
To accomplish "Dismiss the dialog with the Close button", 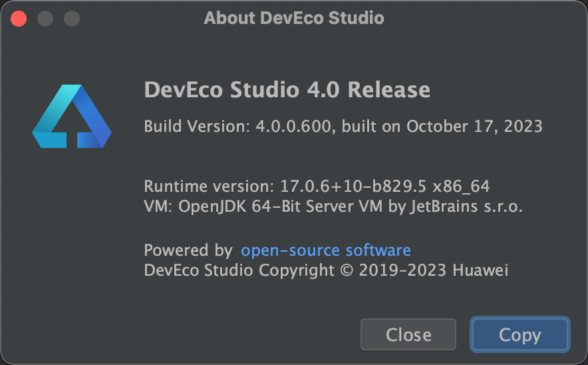I will pyautogui.click(x=408, y=334).
